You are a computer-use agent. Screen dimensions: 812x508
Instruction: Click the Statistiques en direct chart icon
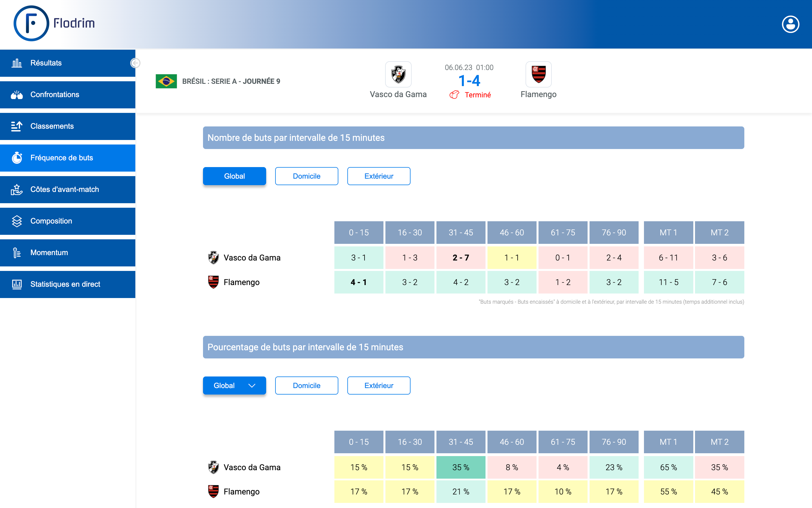coord(16,284)
